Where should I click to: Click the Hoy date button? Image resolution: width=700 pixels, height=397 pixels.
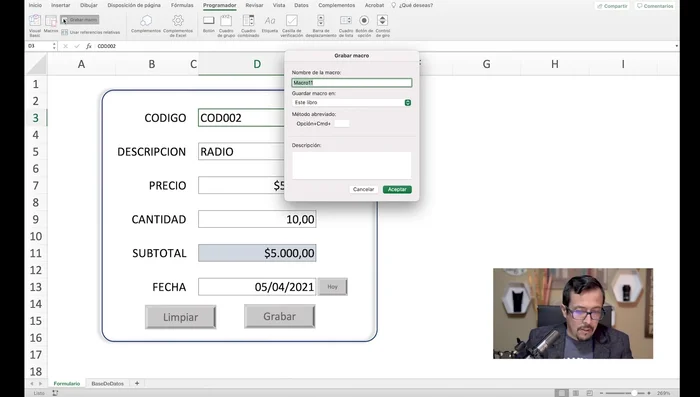click(333, 287)
